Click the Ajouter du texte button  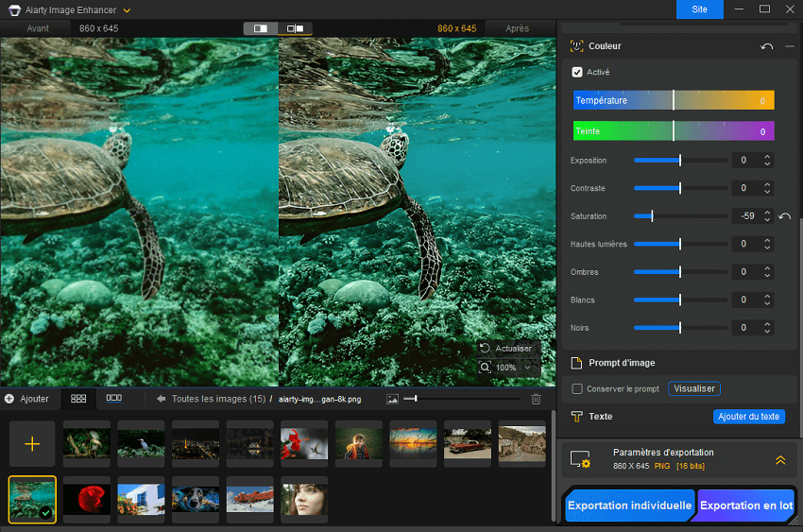pyautogui.click(x=748, y=417)
